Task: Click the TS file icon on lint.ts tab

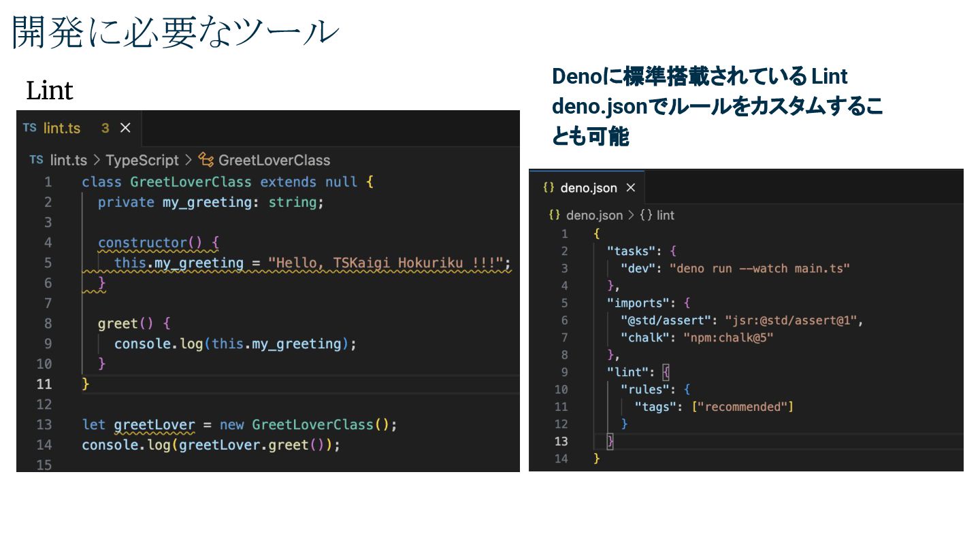Action: [29, 128]
